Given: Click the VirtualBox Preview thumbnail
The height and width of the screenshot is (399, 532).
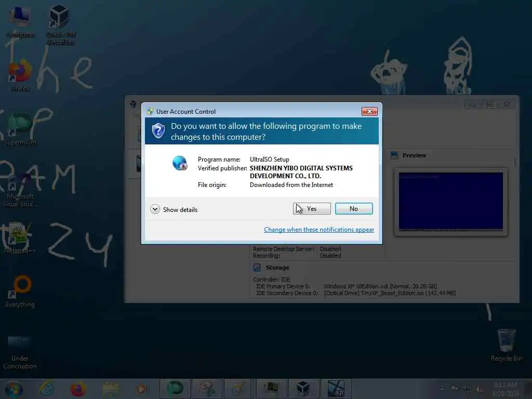Looking at the screenshot, I should 450,202.
